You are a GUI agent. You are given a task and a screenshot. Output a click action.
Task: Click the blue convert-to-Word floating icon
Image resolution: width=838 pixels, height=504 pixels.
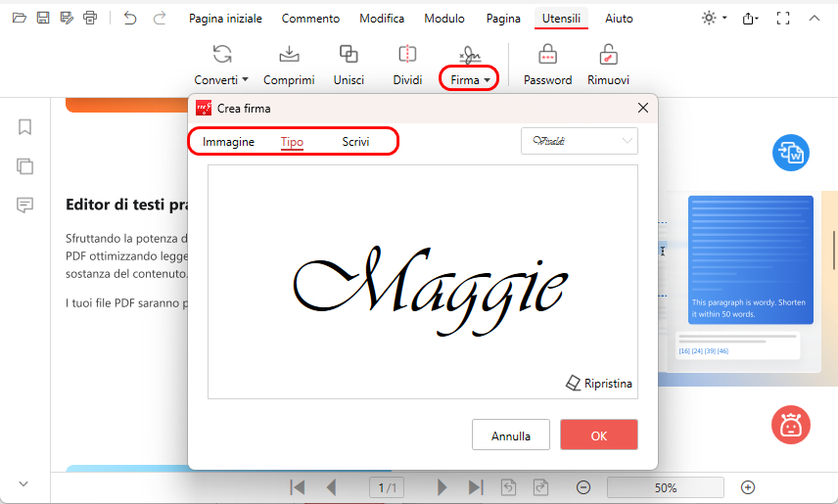tap(790, 153)
